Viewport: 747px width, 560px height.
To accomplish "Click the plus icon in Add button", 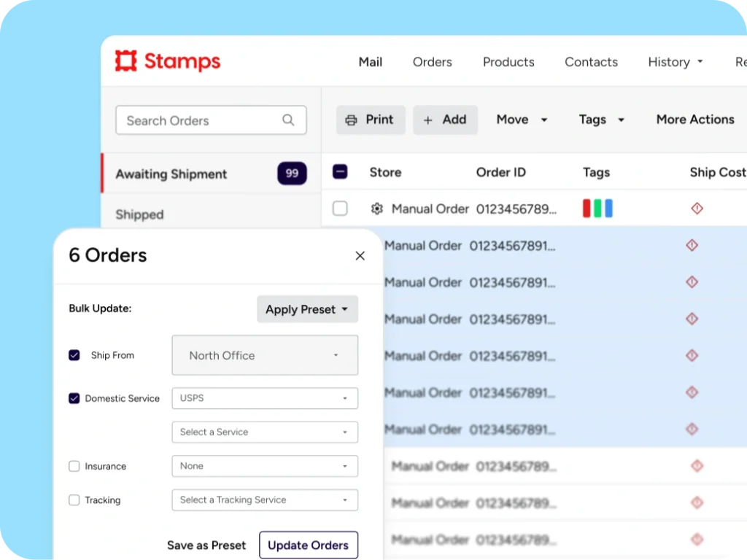I will click(x=428, y=120).
